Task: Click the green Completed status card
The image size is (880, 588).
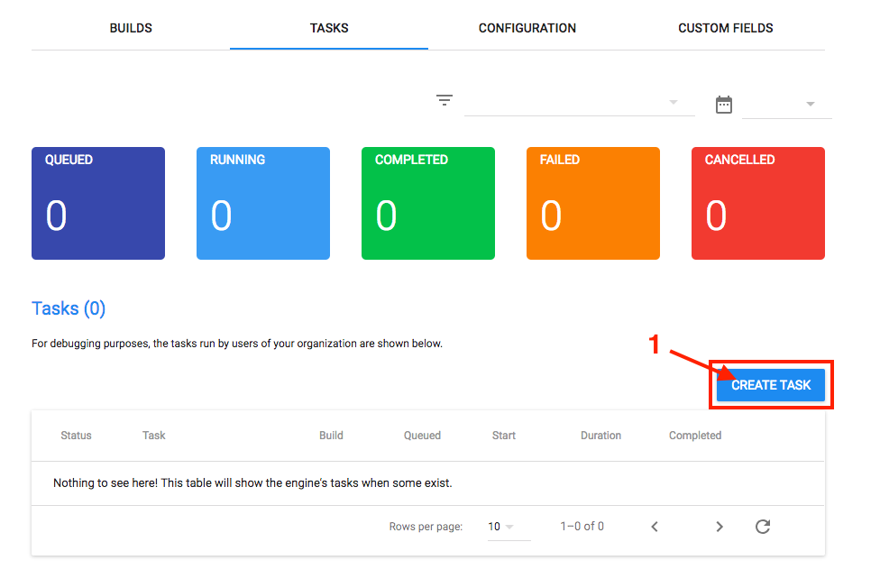Action: [428, 203]
